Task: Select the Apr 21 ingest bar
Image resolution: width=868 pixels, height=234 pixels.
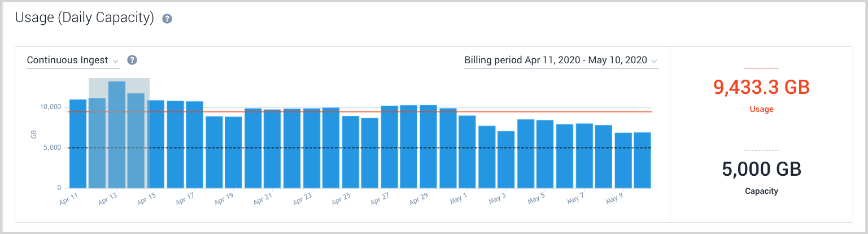Action: (x=272, y=149)
